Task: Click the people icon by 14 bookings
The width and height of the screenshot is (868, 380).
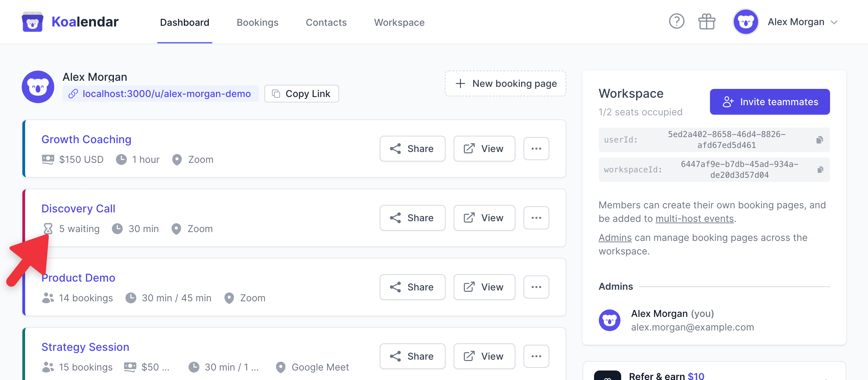Action: tap(48, 298)
